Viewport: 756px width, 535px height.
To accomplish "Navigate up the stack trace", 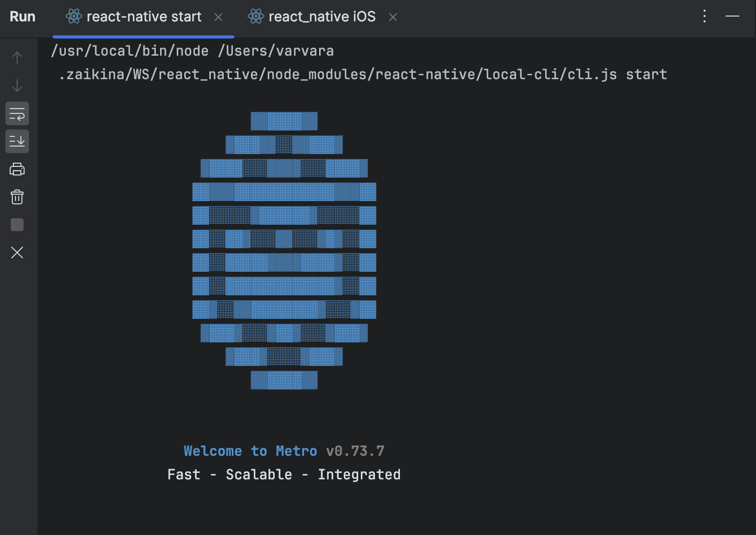I will pos(17,57).
